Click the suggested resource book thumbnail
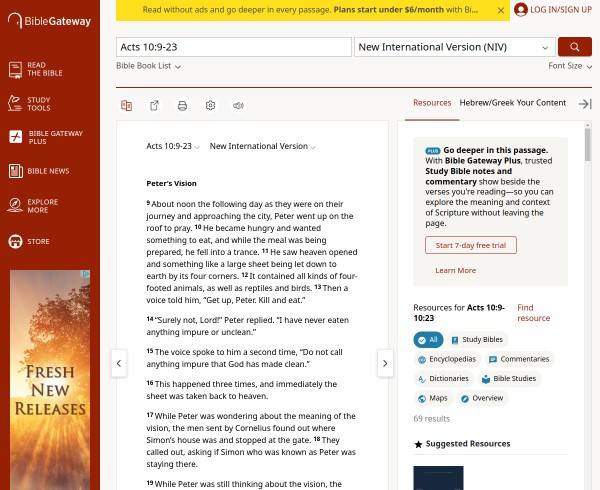The height and width of the screenshot is (490, 600). 439,478
